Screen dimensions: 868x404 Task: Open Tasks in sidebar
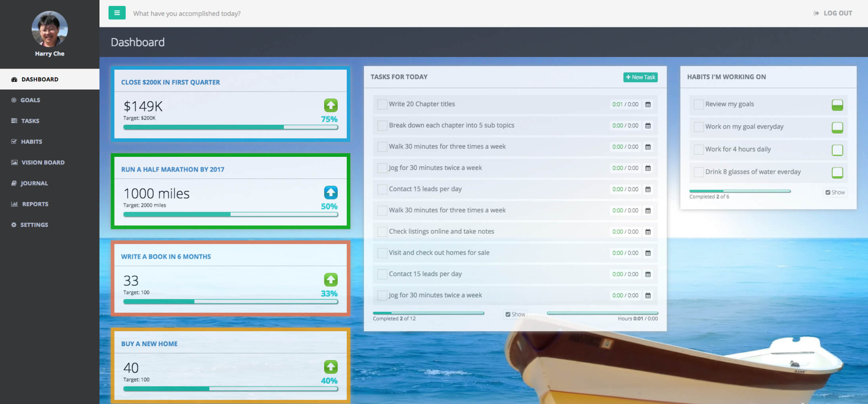[50, 121]
